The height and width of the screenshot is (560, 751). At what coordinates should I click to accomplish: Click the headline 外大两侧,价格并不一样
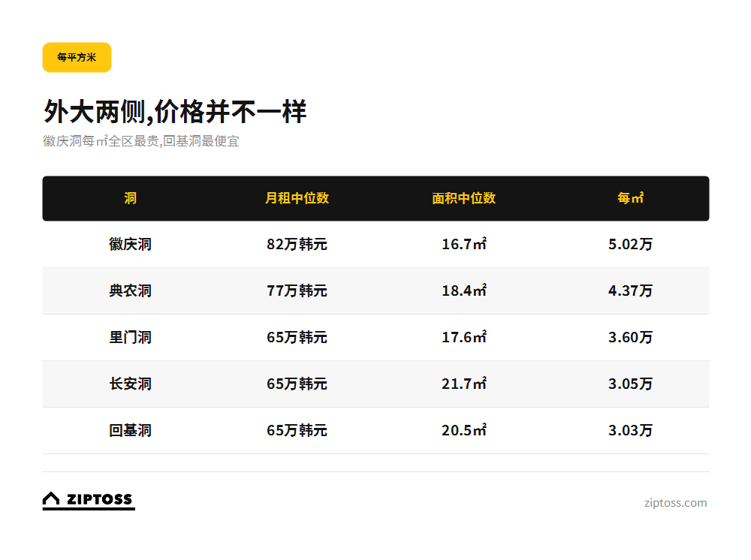point(175,112)
